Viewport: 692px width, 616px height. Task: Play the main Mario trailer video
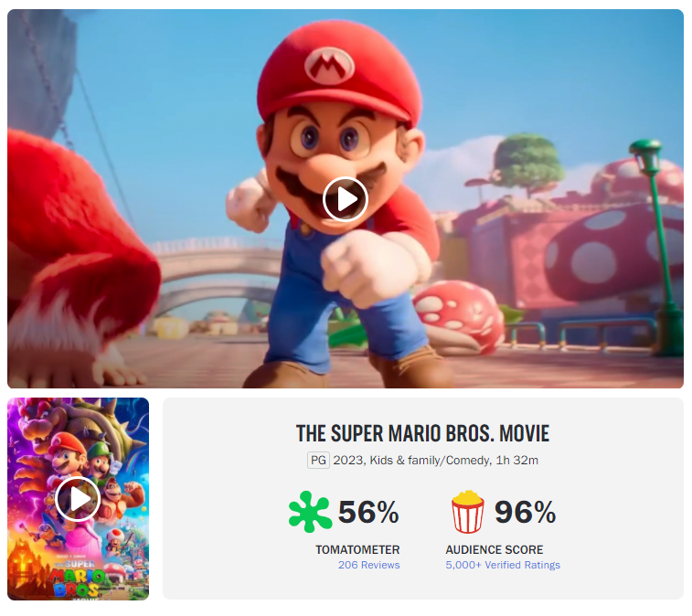pos(346,198)
